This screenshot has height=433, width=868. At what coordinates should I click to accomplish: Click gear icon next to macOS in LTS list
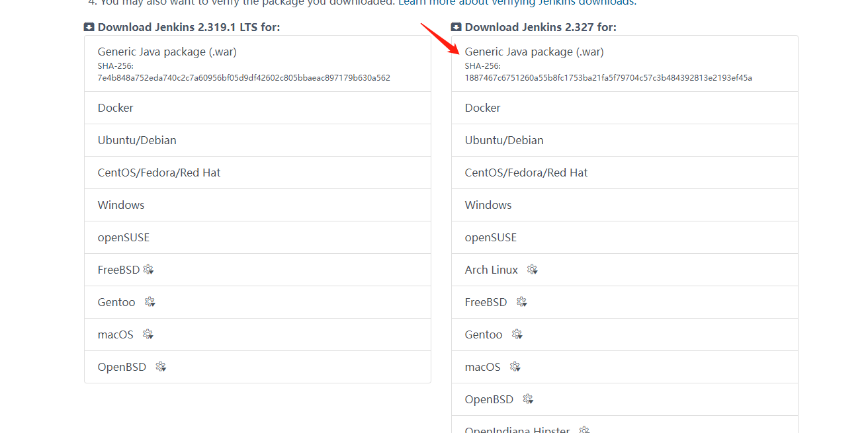tap(148, 335)
